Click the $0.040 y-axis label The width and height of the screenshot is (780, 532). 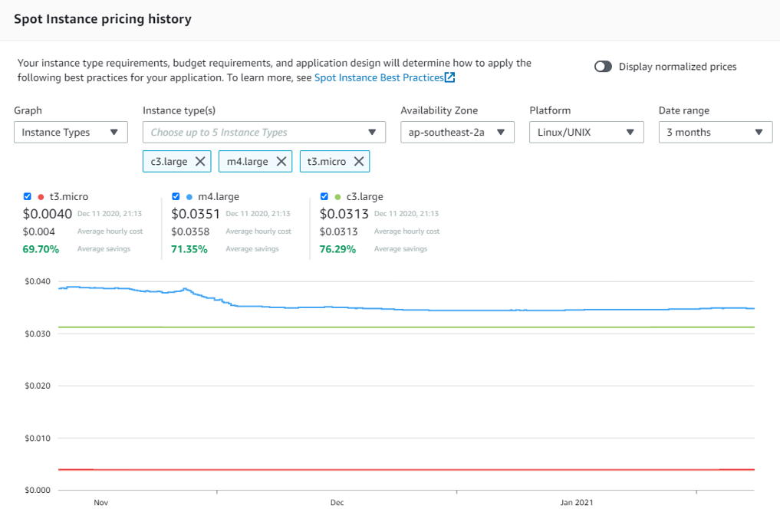(x=38, y=281)
